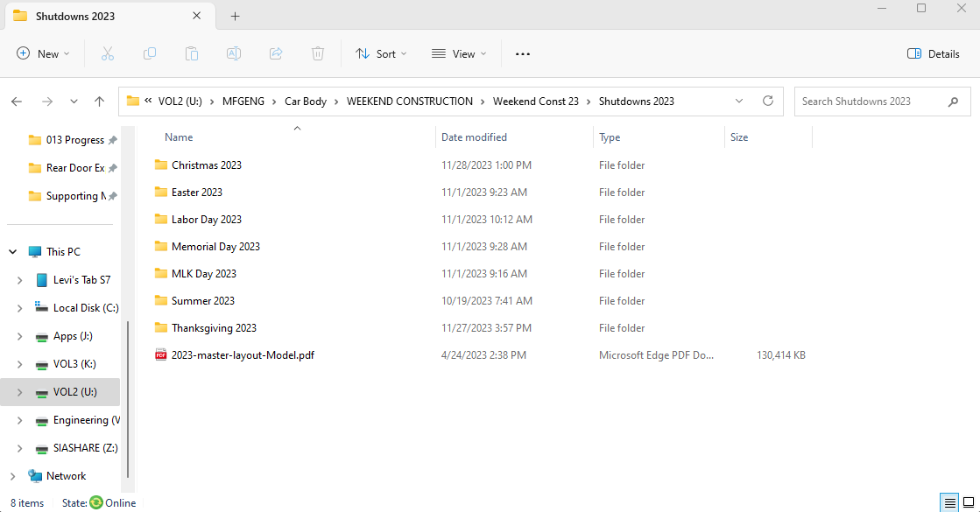Click the Copy icon in toolbar

point(150,54)
